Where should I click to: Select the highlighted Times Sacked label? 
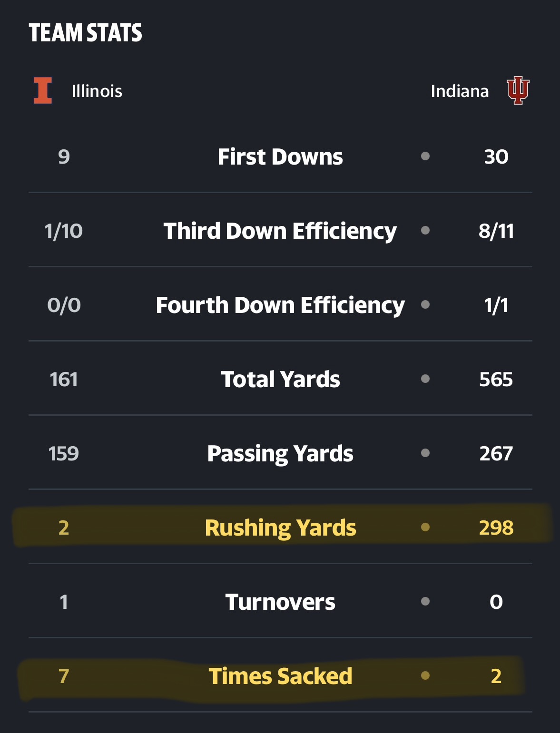(280, 676)
